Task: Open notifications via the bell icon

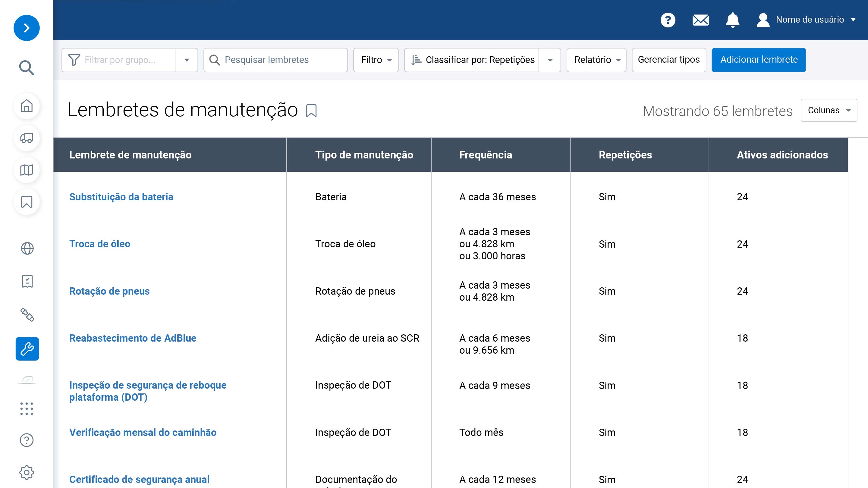Action: tap(733, 20)
